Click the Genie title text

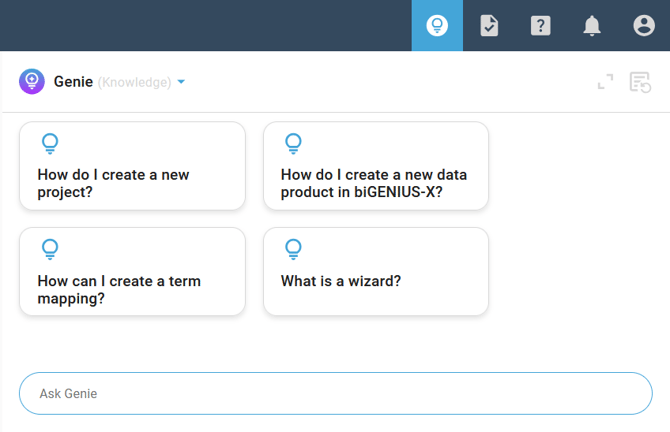73,82
